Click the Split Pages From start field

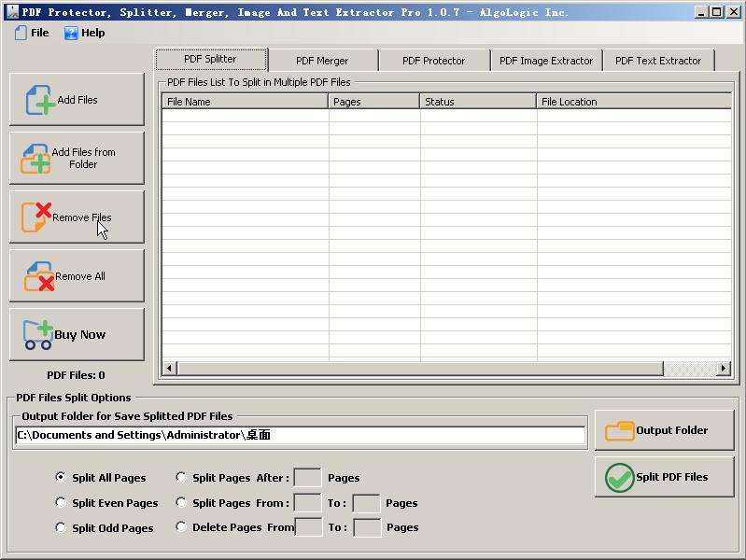pyautogui.click(x=307, y=502)
